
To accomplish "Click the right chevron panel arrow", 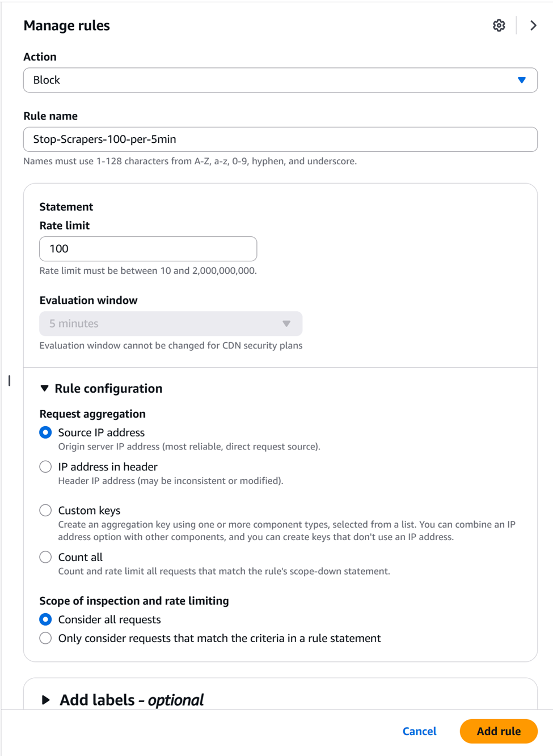I will pos(533,26).
